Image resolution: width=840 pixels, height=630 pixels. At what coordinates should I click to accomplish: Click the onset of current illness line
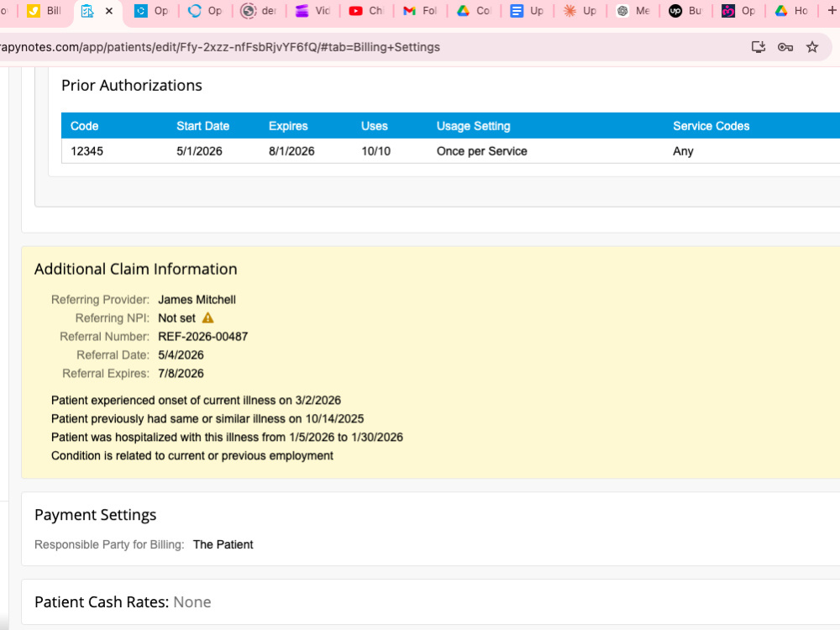pyautogui.click(x=196, y=400)
